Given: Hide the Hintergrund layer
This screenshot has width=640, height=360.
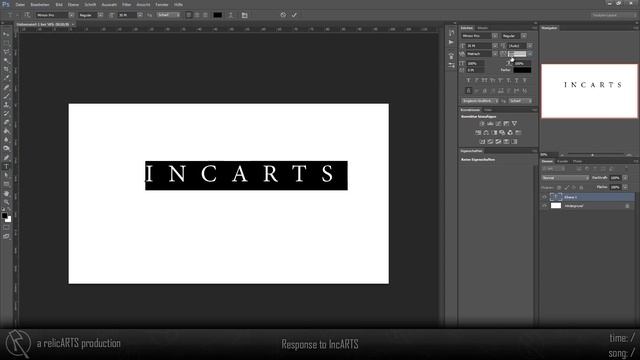Looking at the screenshot, I should (x=544, y=206).
